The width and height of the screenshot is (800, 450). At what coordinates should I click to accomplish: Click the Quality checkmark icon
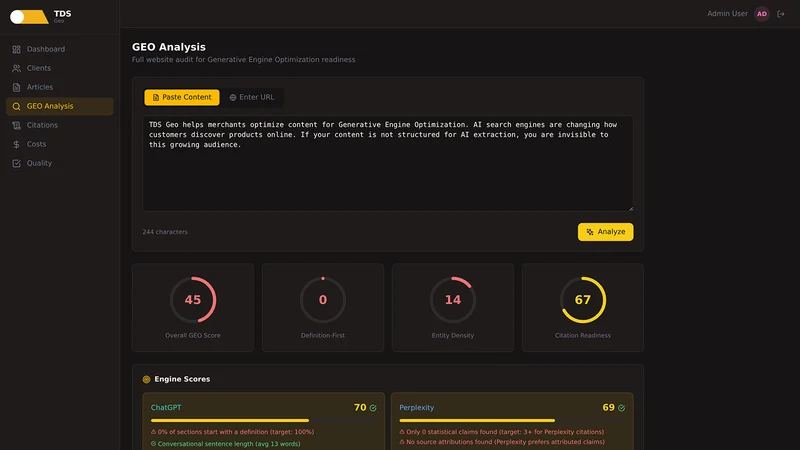tap(16, 163)
